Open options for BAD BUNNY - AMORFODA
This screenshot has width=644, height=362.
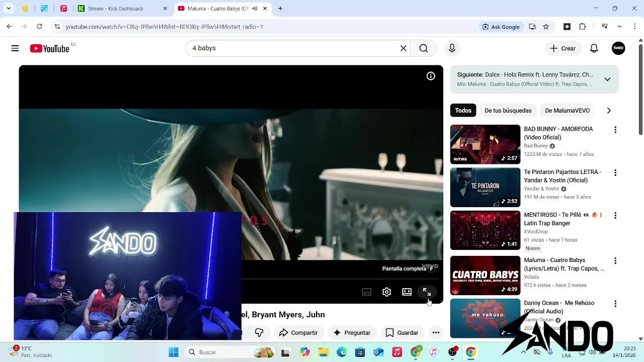coord(615,130)
